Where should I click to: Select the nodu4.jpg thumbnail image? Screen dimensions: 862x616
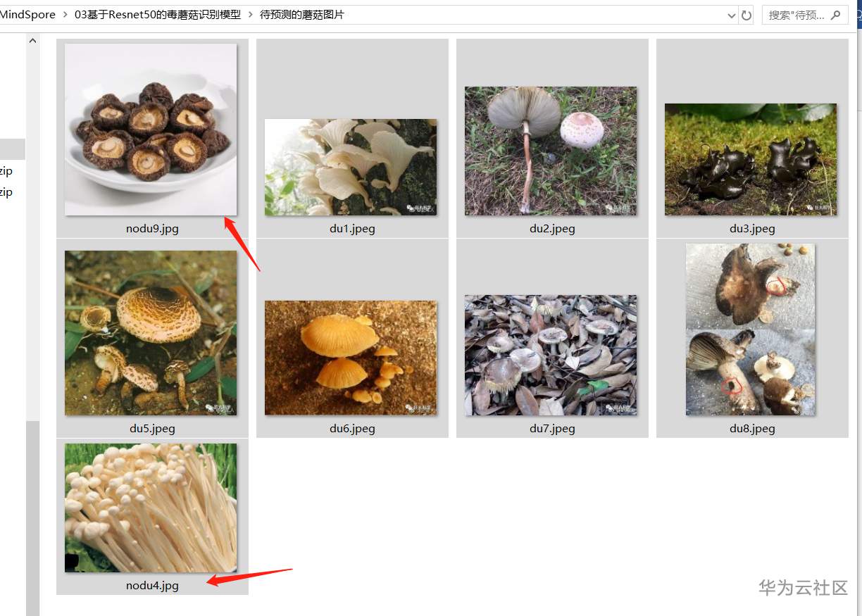point(151,508)
